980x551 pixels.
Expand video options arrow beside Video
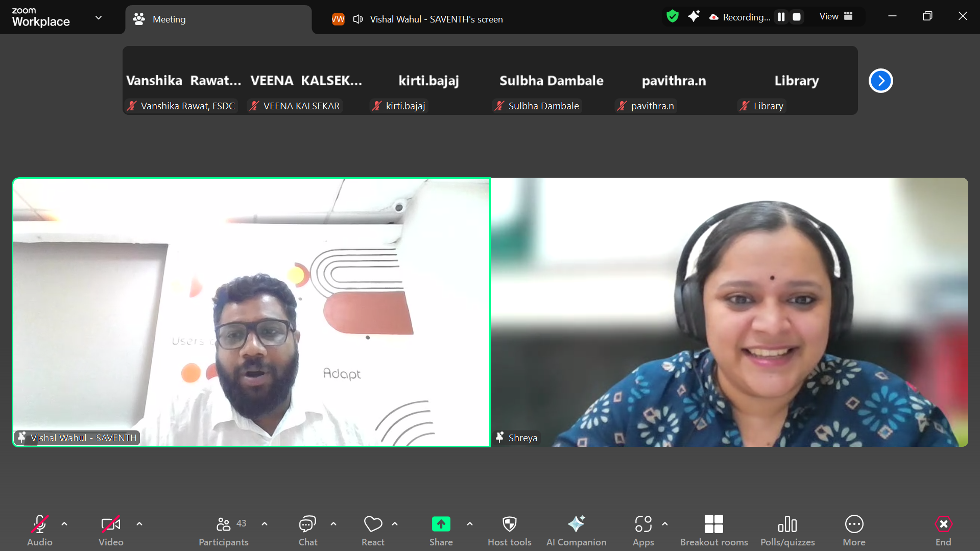point(139,524)
